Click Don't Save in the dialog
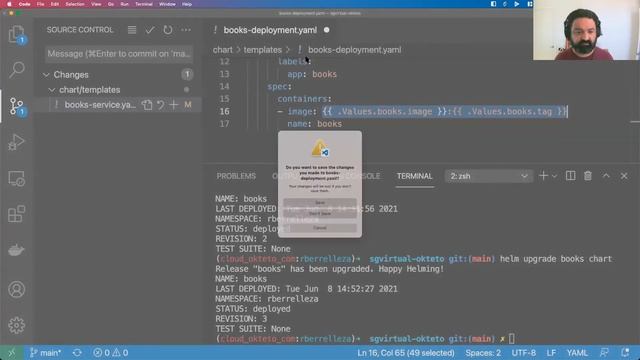This screenshot has height=360, width=640. 320,213
